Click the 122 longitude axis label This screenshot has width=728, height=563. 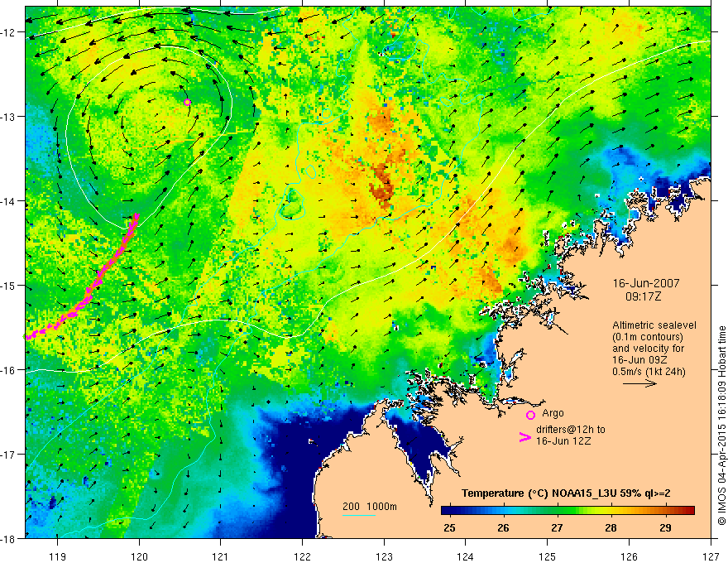point(302,556)
